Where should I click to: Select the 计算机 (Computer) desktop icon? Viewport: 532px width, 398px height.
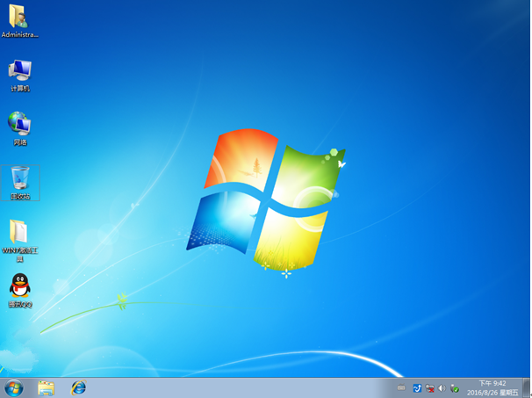coord(19,76)
